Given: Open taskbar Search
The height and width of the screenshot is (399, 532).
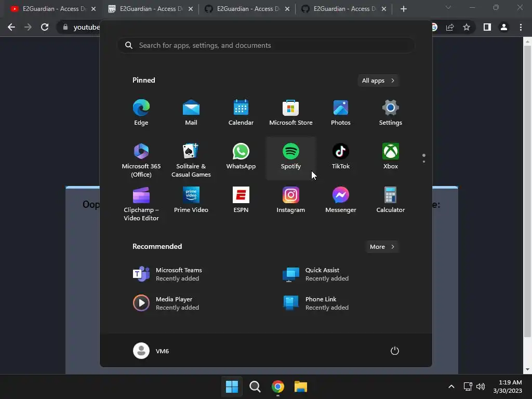Looking at the screenshot, I should point(255,387).
